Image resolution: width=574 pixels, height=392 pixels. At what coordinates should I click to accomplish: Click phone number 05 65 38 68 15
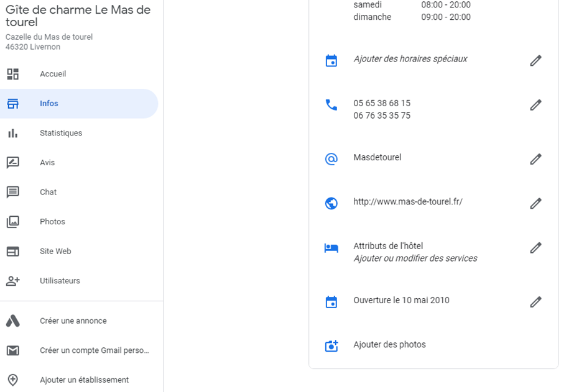pos(382,103)
